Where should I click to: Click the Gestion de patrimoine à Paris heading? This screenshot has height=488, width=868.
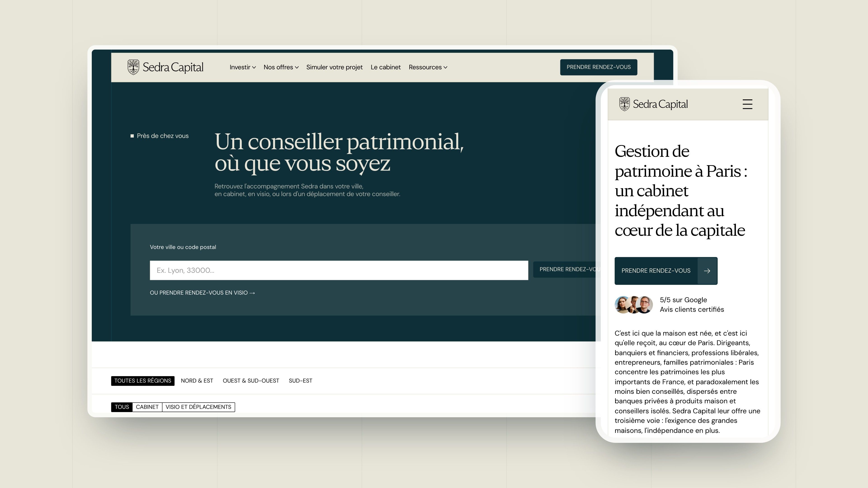[681, 191]
